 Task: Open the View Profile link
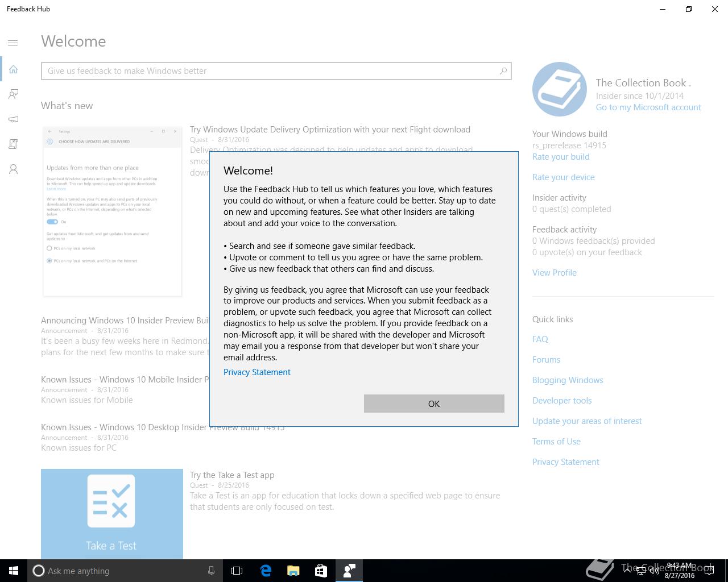pyautogui.click(x=555, y=273)
